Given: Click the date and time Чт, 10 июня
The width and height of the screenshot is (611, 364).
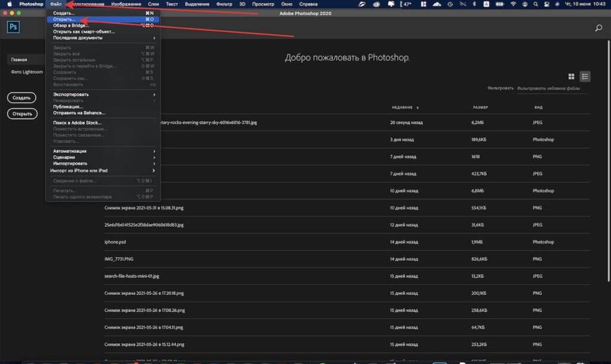Looking at the screenshot, I should pyautogui.click(x=585, y=4).
